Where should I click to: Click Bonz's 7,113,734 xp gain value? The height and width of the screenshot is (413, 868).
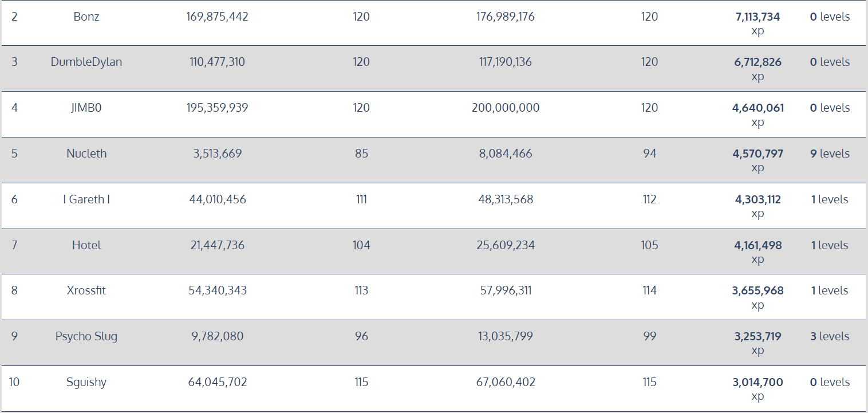click(x=757, y=17)
